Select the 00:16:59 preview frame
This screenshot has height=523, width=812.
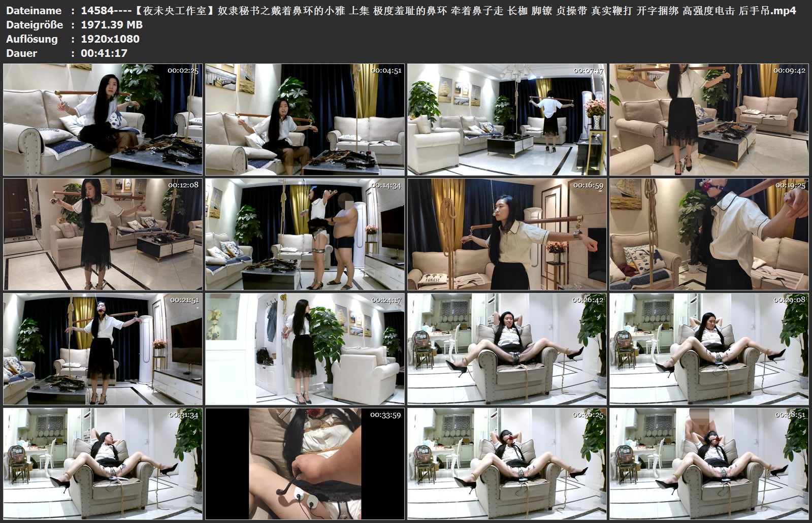(x=507, y=234)
